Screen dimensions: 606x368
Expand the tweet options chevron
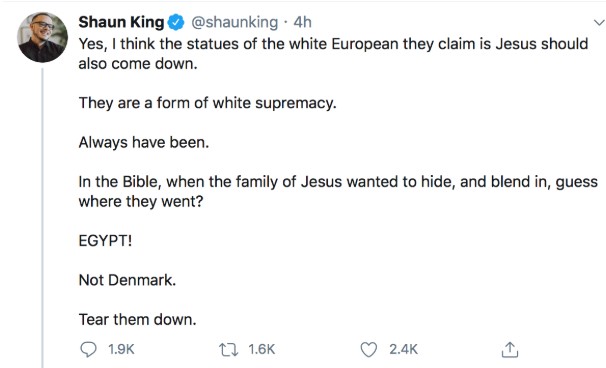[x=599, y=23]
